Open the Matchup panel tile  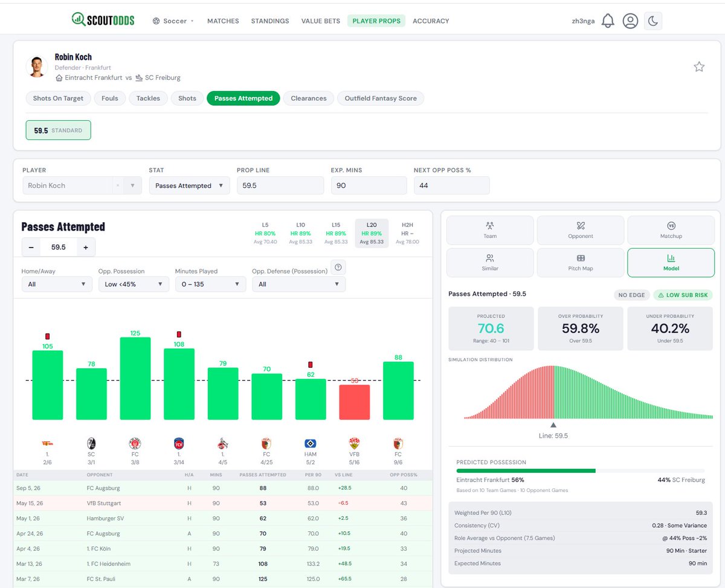click(671, 230)
